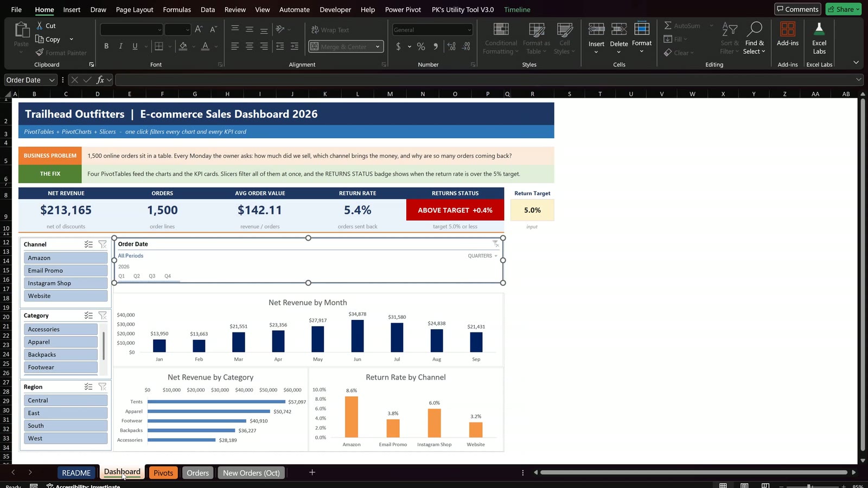The height and width of the screenshot is (488, 868).
Task: Click the Delete cells icon
Action: click(619, 29)
